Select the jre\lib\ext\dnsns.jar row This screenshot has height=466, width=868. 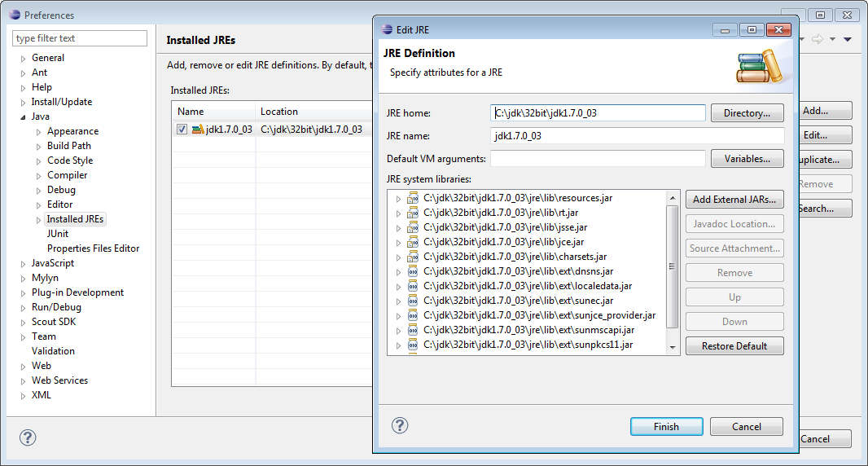click(x=518, y=271)
